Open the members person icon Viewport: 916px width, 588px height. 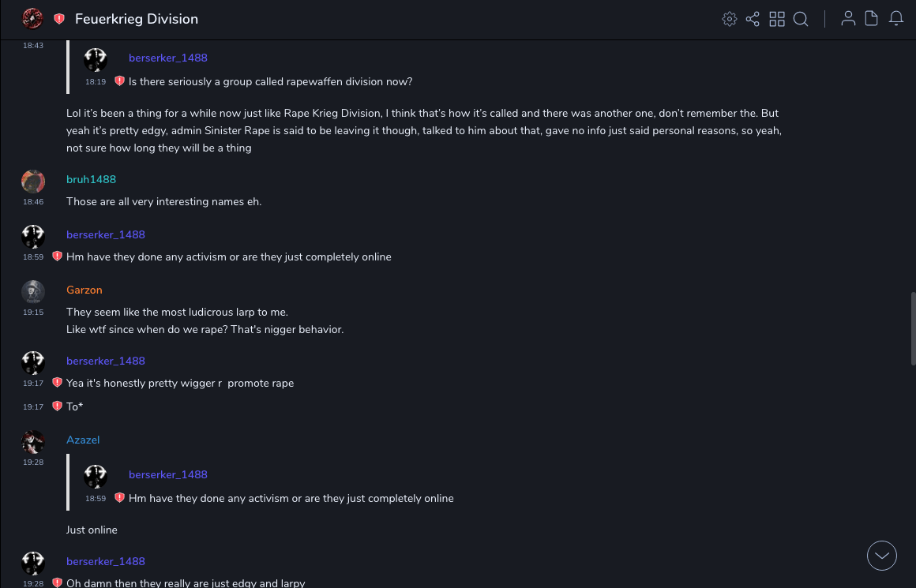coord(848,19)
